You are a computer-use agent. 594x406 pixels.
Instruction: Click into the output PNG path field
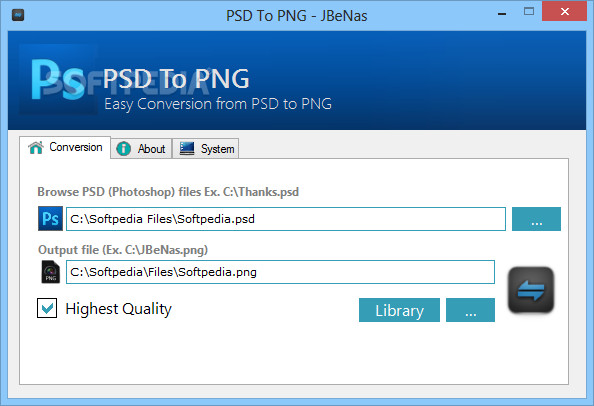pos(280,272)
